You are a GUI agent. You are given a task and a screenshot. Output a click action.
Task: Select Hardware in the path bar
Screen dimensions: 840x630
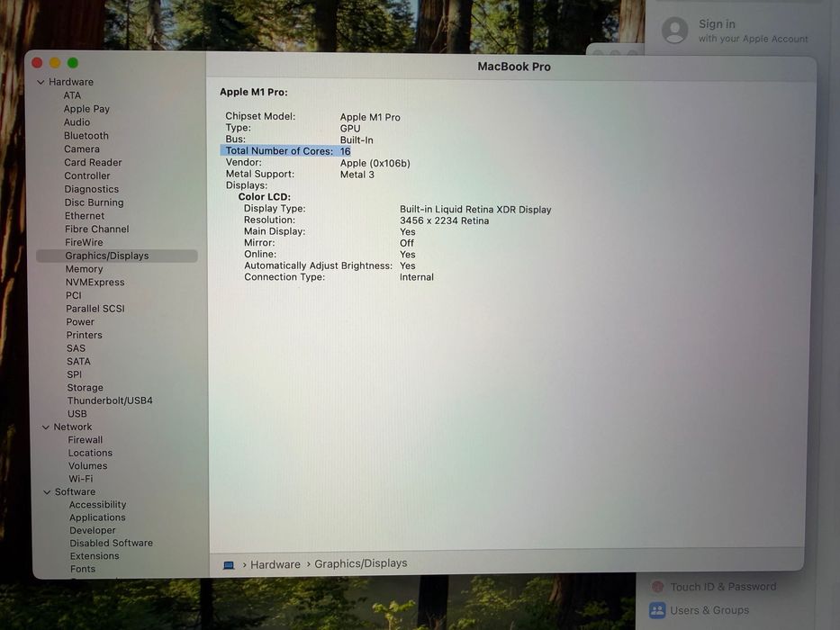pyautogui.click(x=275, y=564)
